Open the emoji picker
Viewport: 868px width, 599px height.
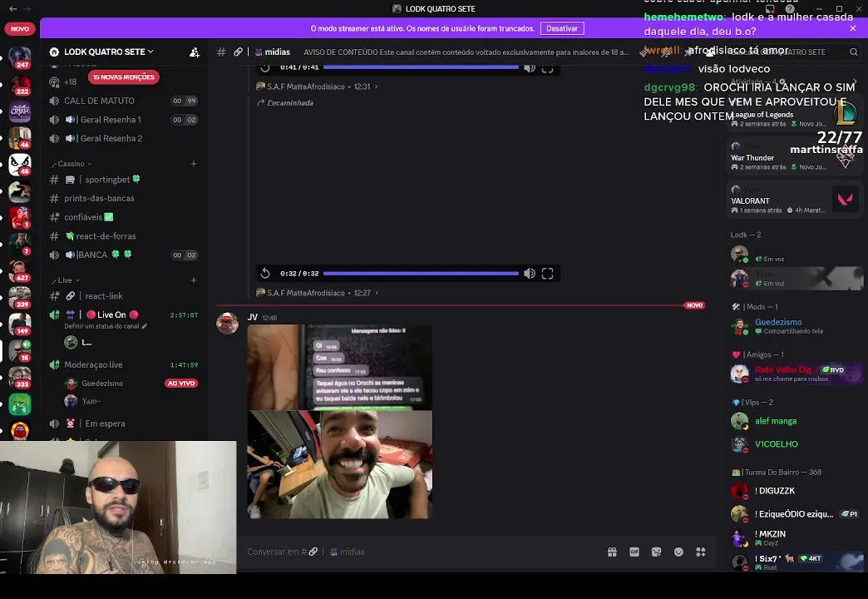[678, 552]
